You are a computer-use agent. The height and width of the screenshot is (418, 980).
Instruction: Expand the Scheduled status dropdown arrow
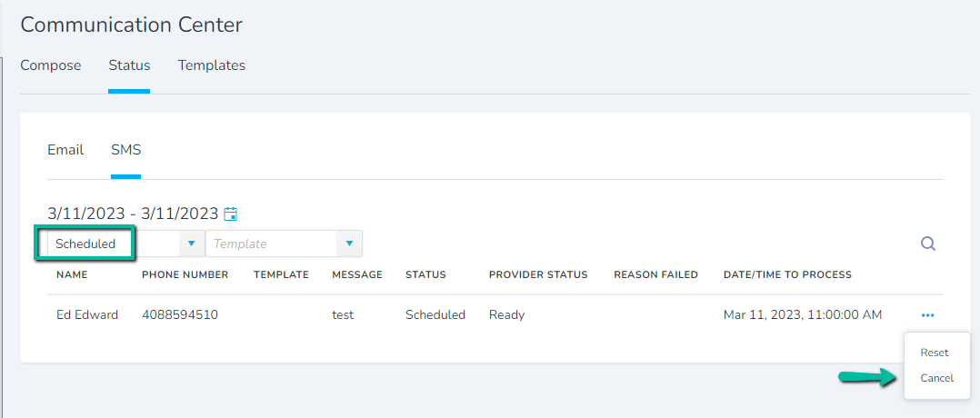click(x=192, y=244)
